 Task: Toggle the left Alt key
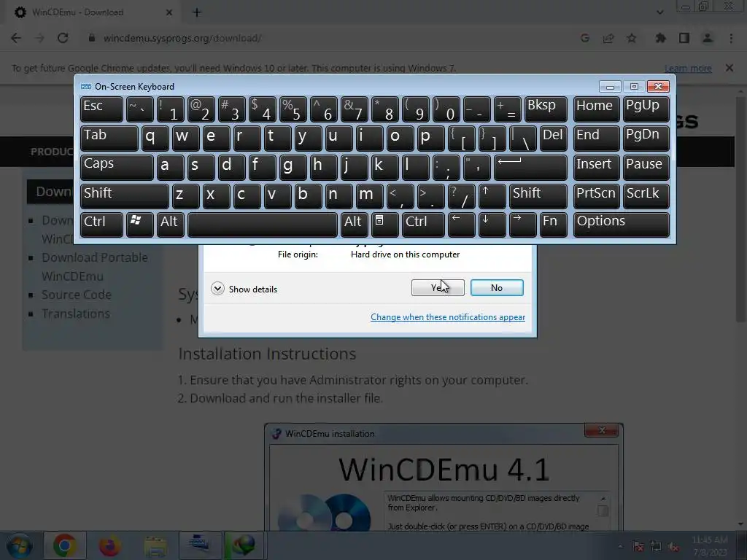click(x=170, y=225)
